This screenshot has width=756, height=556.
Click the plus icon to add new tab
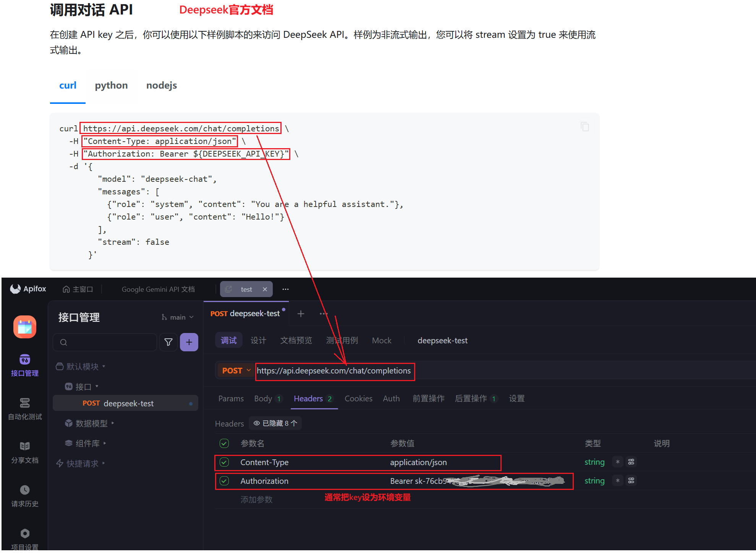(x=301, y=314)
